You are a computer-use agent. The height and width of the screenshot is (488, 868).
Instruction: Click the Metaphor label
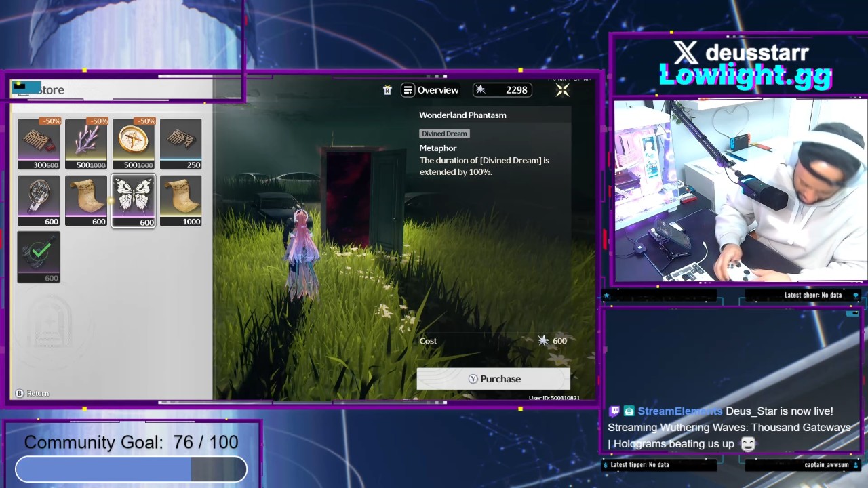pos(438,148)
